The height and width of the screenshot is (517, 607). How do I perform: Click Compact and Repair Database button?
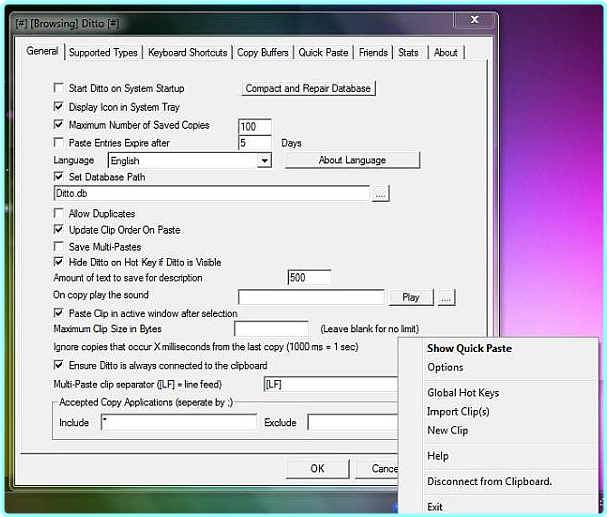[308, 88]
